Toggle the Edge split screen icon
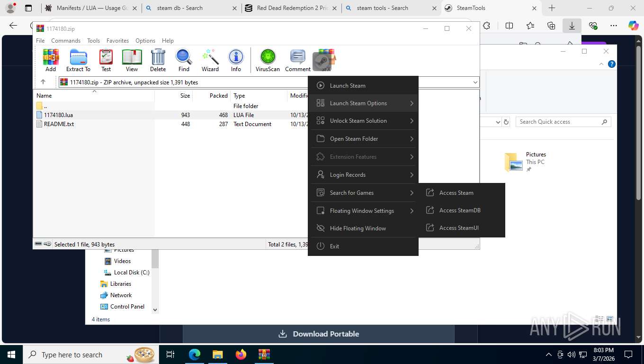This screenshot has width=644, height=364. point(509,26)
